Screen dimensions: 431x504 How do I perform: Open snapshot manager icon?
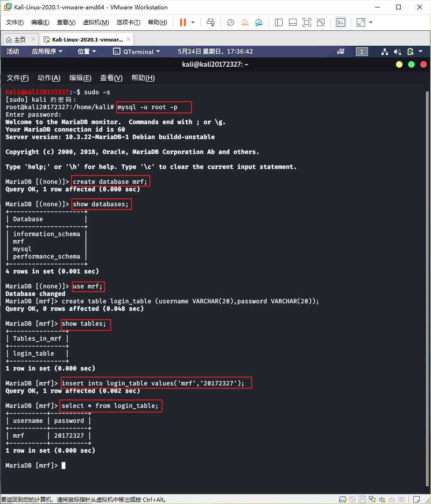[259, 22]
